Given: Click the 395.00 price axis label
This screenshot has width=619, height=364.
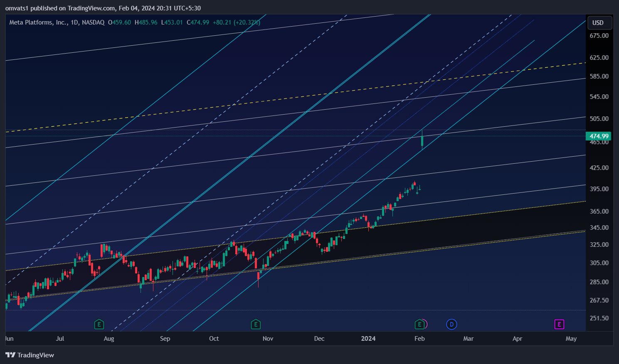Looking at the screenshot, I should click(x=599, y=189).
